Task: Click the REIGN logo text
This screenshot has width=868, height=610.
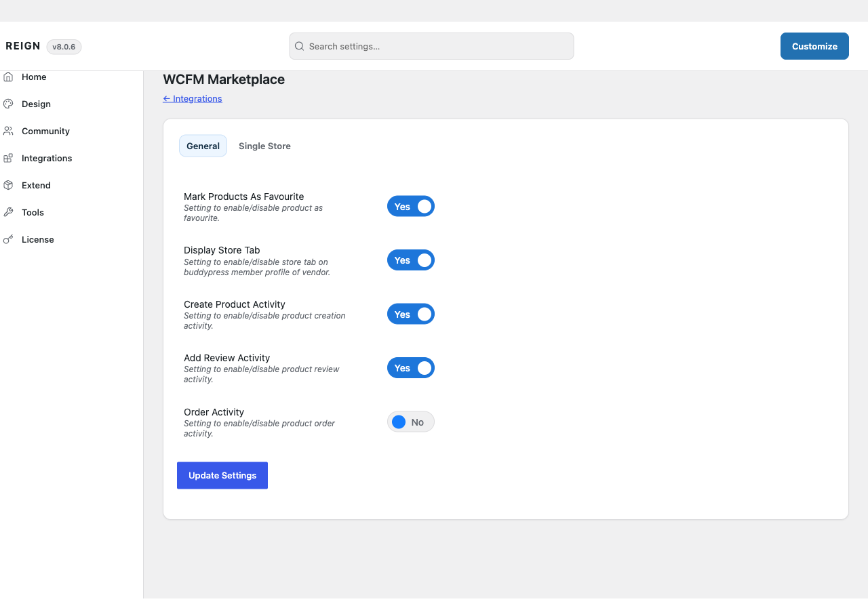Action: coord(23,46)
